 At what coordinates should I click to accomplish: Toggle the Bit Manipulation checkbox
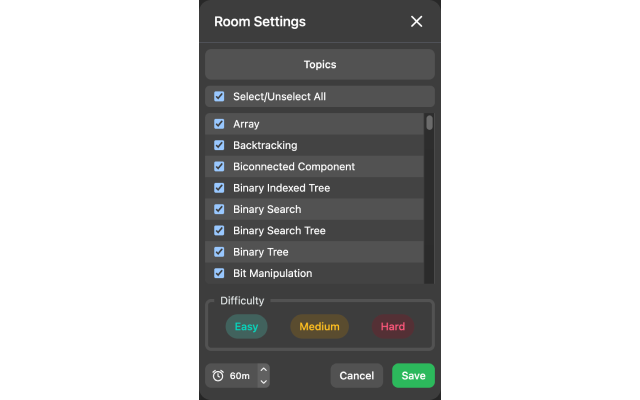pyautogui.click(x=219, y=273)
